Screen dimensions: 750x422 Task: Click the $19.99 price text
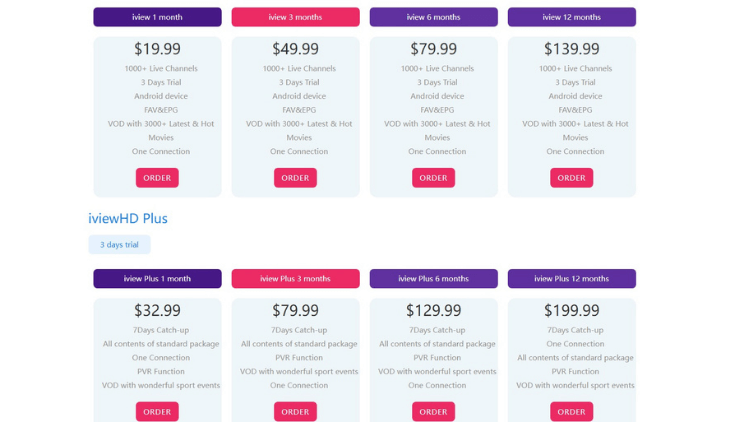(x=157, y=49)
